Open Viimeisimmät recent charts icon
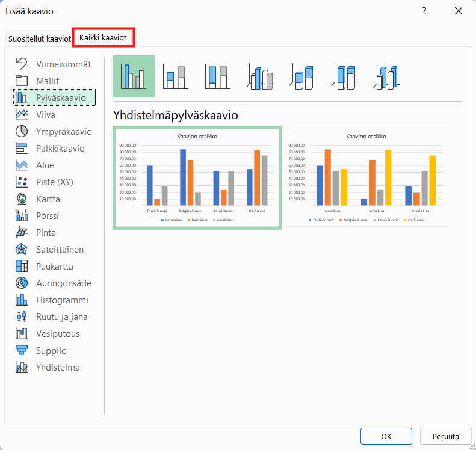The width and height of the screenshot is (476, 450). (22, 64)
